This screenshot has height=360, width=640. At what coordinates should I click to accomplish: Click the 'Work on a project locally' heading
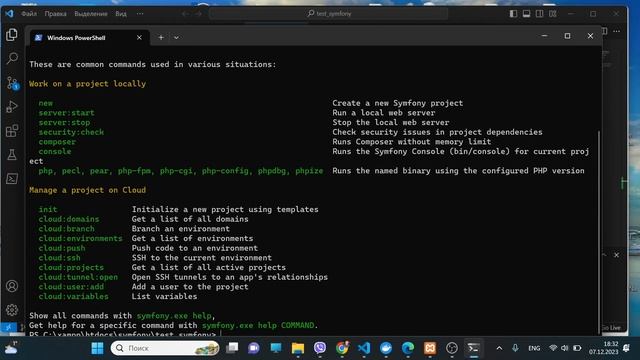[x=87, y=84]
